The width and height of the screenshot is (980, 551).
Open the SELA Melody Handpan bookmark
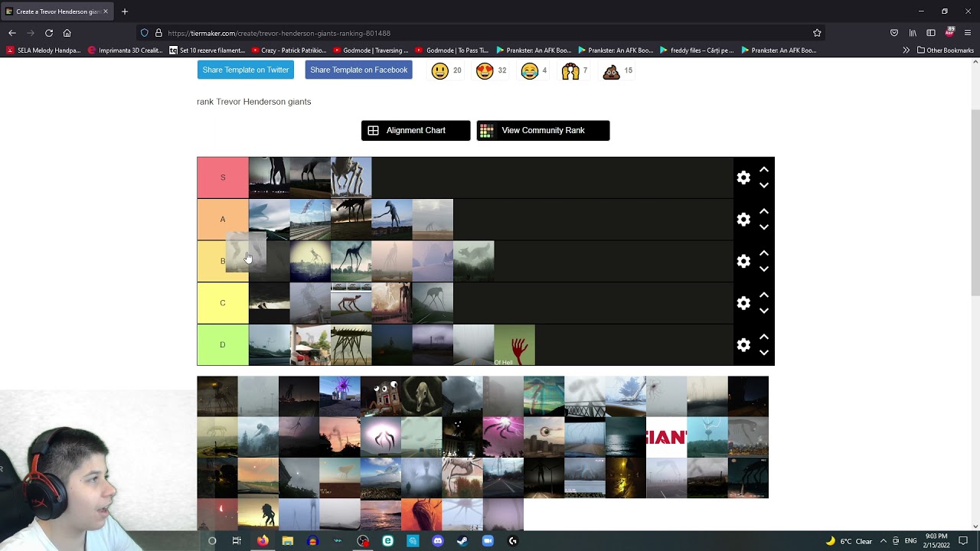tap(43, 51)
